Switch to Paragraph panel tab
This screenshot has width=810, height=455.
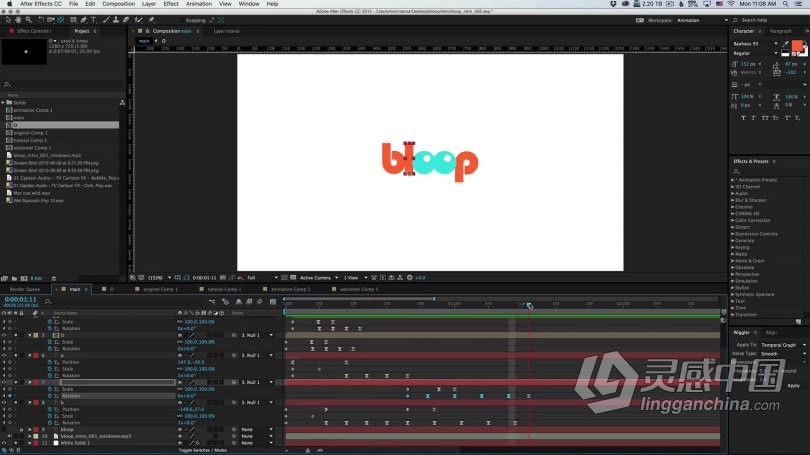tap(781, 31)
